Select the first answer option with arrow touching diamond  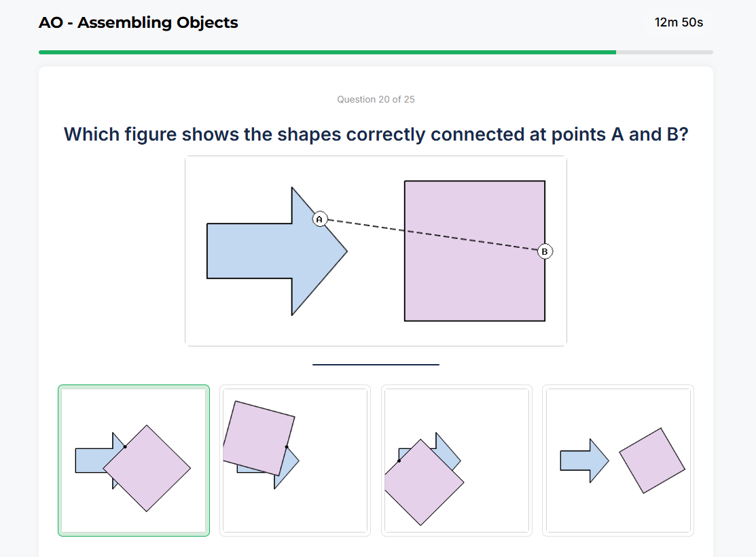click(133, 460)
